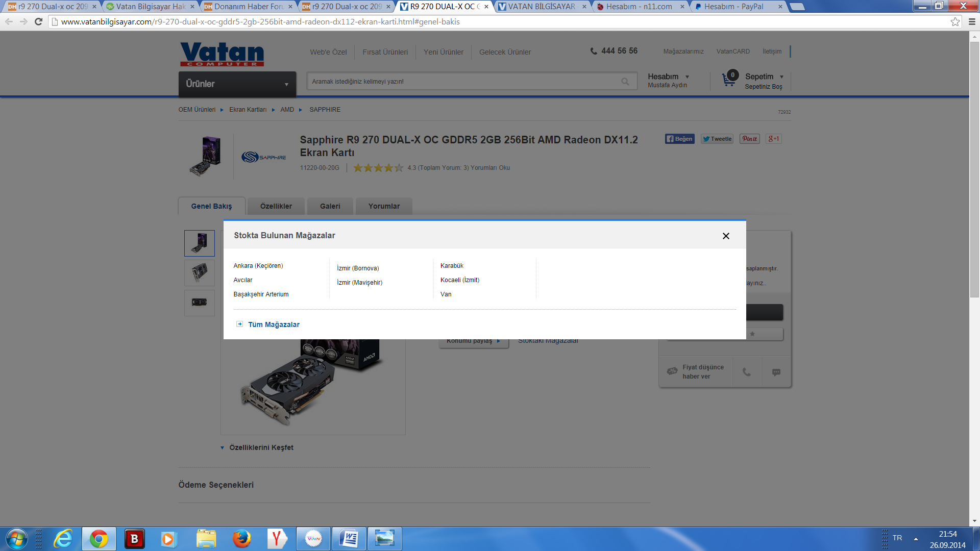Click the shopping cart icon
The width and height of the screenshot is (980, 551).
[x=729, y=79]
